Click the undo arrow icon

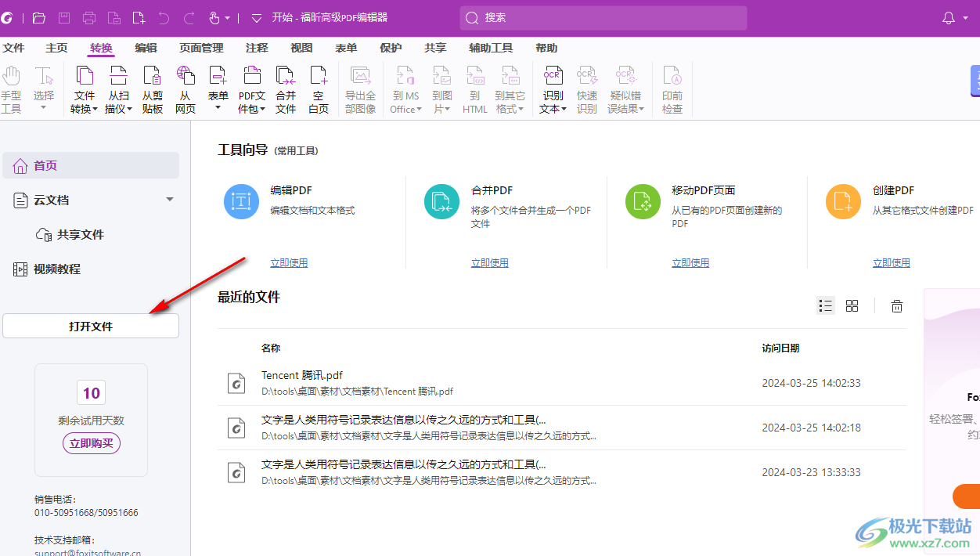[x=164, y=18]
